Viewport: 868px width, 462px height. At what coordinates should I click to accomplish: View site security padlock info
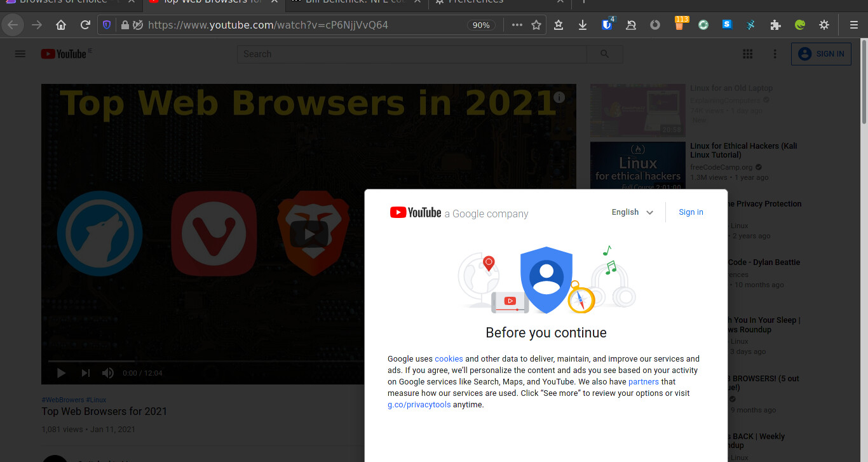tap(125, 25)
